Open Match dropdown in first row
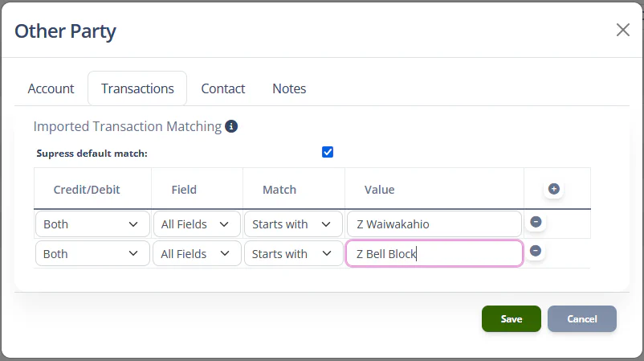Viewport: 644px width, 361px height. 293,224
